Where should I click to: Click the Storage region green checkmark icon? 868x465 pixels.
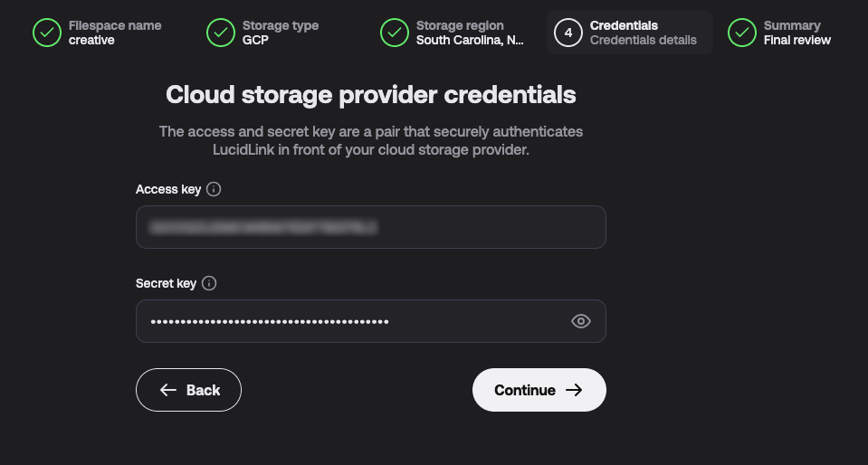pos(395,33)
